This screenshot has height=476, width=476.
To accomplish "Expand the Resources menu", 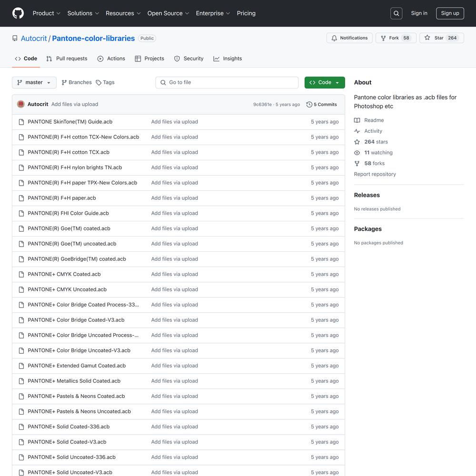I will coord(123,13).
